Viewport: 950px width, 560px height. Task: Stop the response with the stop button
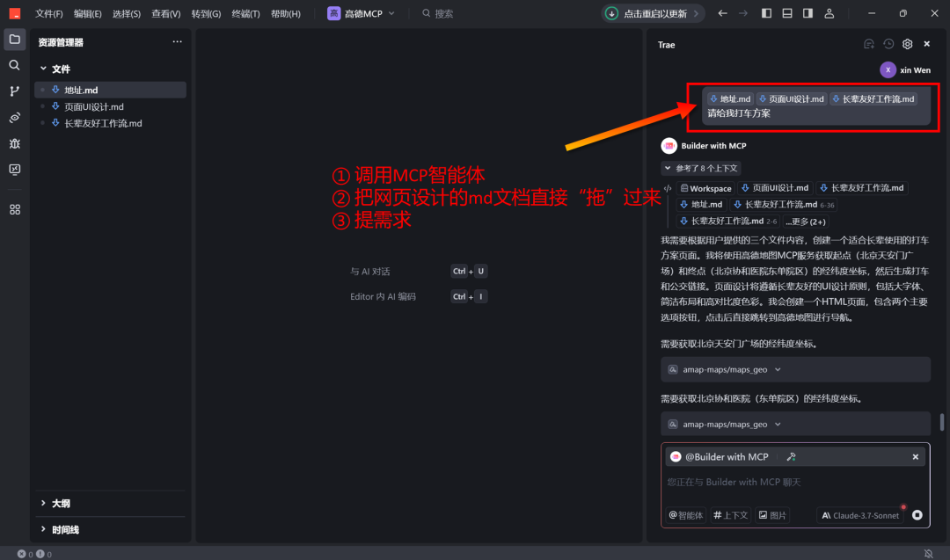pyautogui.click(x=917, y=515)
